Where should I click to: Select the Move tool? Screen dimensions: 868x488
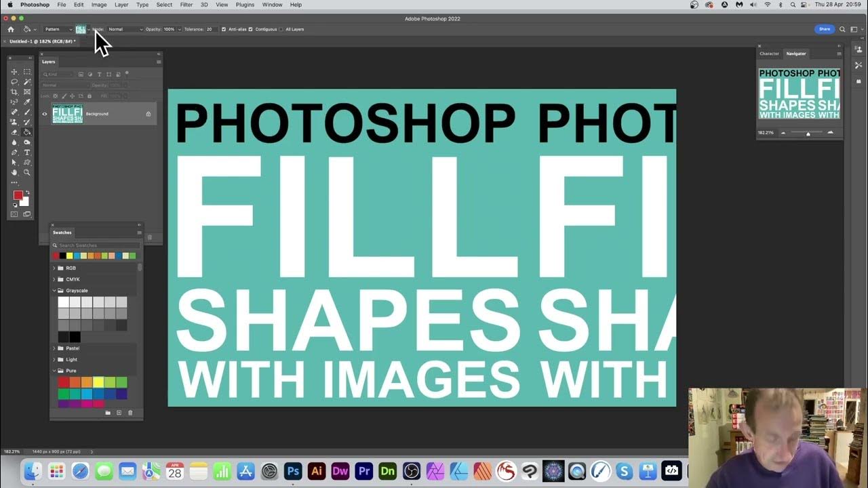(x=14, y=72)
